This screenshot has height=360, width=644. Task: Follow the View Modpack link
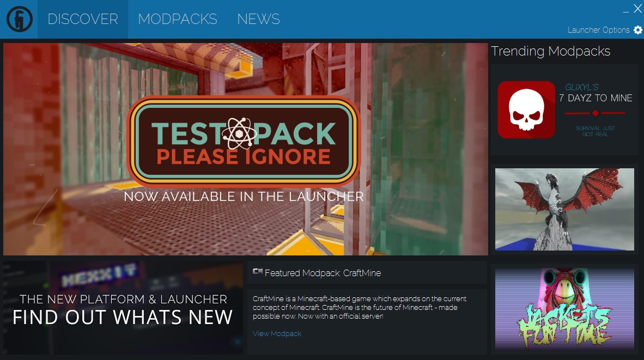pos(277,333)
